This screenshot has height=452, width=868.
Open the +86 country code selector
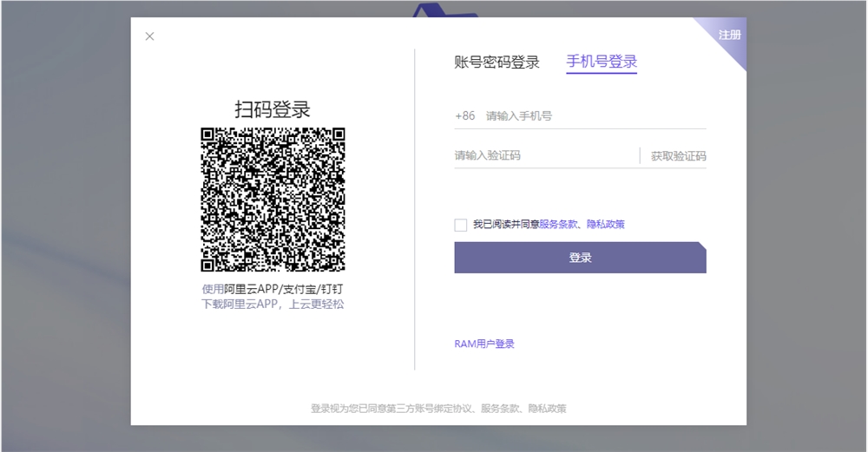point(464,115)
